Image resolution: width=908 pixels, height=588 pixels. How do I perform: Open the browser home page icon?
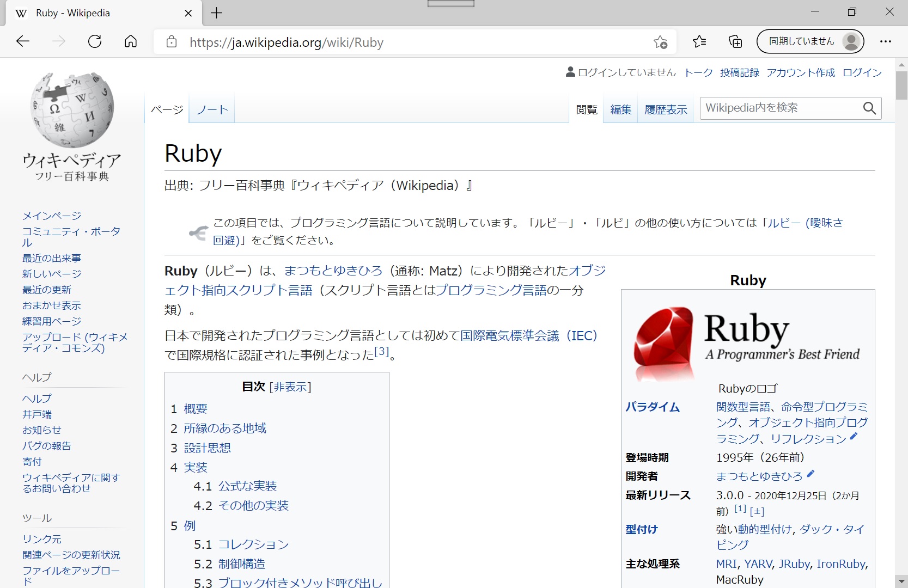[130, 41]
